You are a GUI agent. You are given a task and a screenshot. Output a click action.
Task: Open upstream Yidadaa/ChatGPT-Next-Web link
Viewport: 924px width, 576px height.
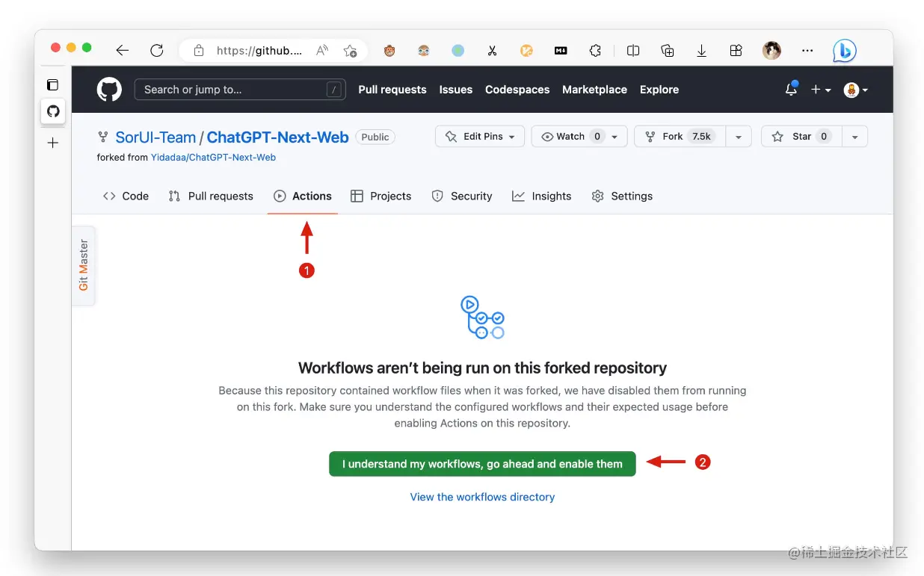point(213,158)
